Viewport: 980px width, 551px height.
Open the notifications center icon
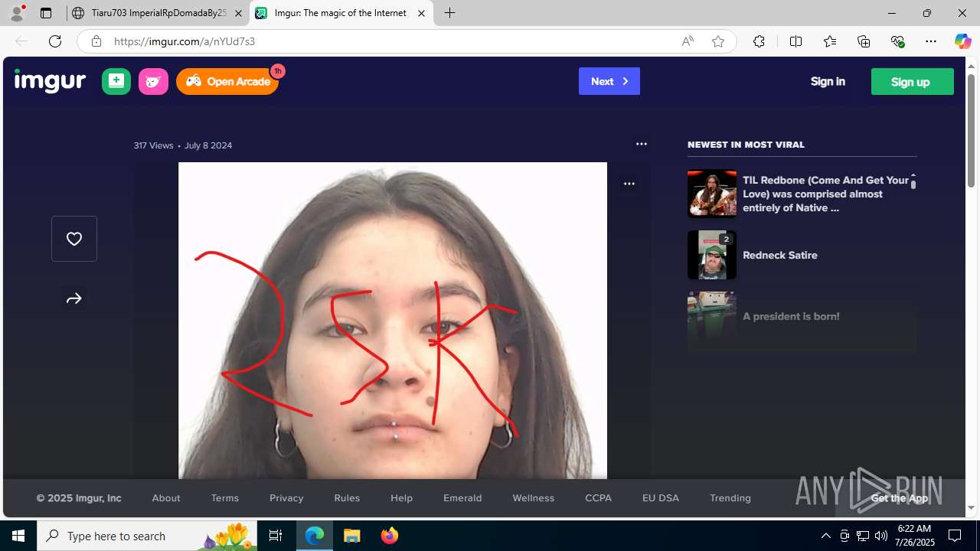tap(955, 536)
